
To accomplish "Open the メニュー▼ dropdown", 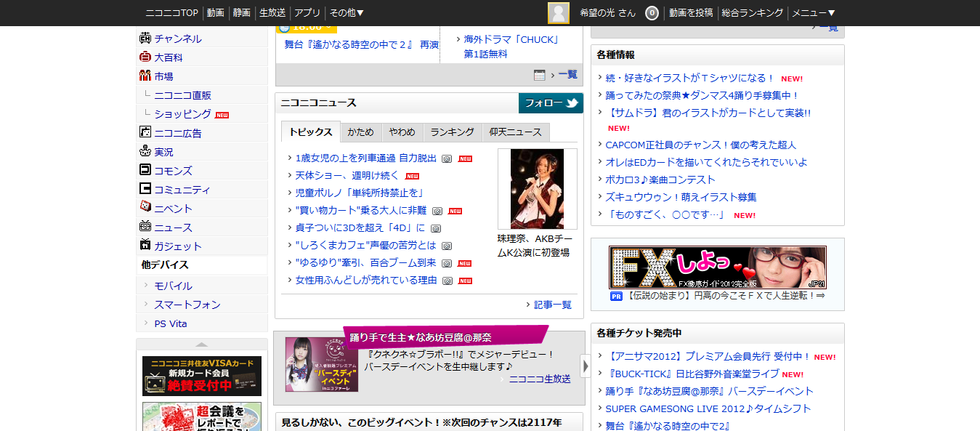I will (814, 13).
